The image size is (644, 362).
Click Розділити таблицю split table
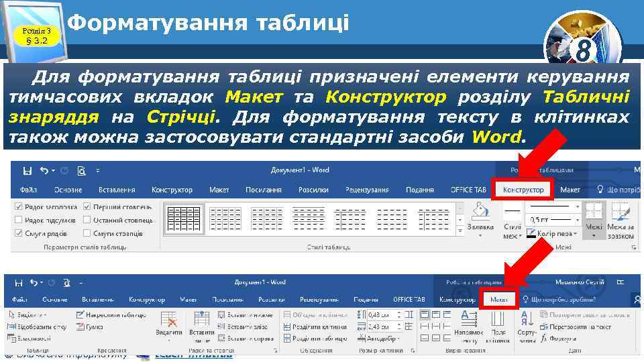315,339
